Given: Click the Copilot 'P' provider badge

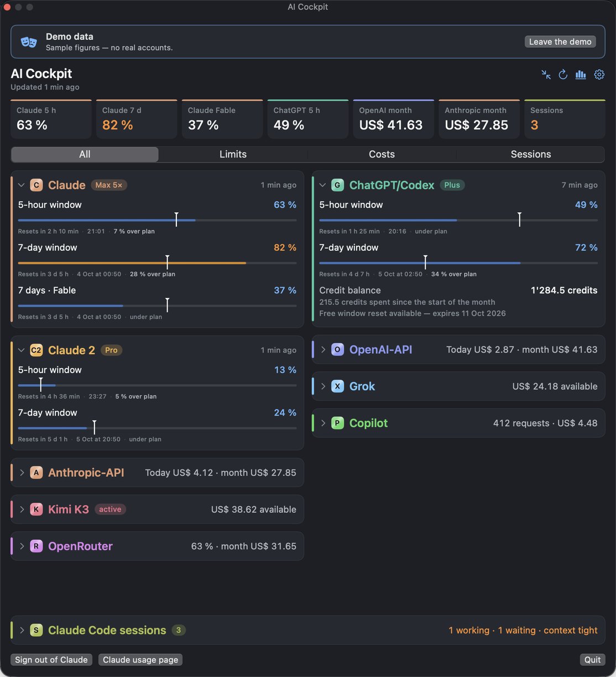Looking at the screenshot, I should point(337,423).
